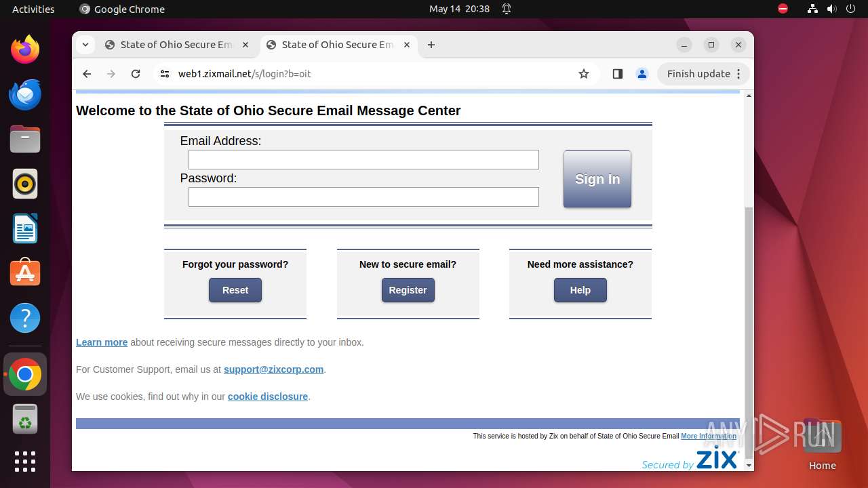Open the Trash icon in dock
The image size is (868, 488).
coord(25,419)
